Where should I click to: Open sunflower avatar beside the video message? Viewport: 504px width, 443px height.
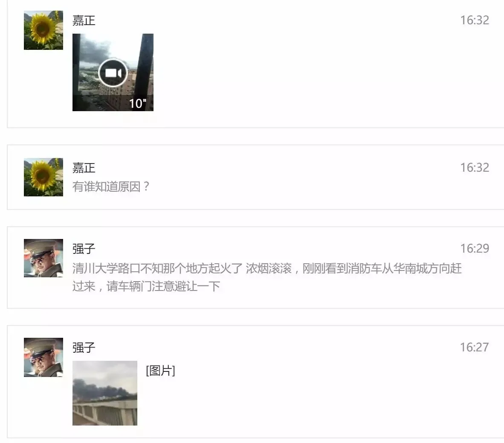coord(43,30)
